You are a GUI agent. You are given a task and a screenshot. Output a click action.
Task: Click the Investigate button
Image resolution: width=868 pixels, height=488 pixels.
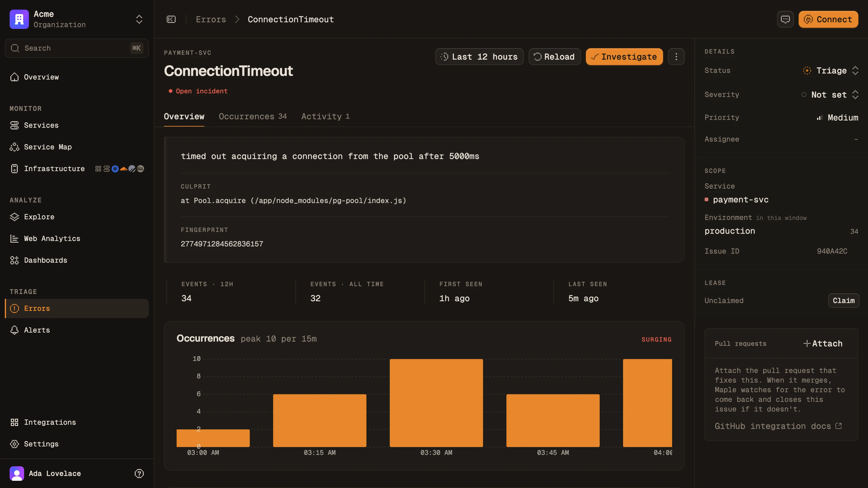click(x=624, y=57)
